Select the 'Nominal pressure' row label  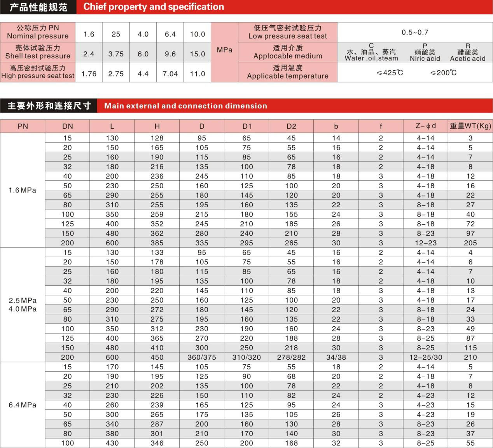pyautogui.click(x=38, y=32)
